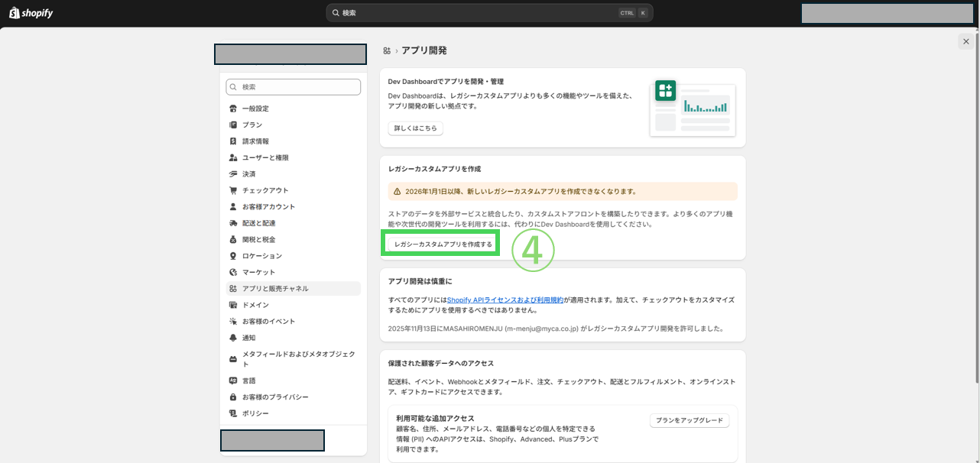Open the Shopify APIライセンスおよび利用規約 link

pyautogui.click(x=505, y=300)
